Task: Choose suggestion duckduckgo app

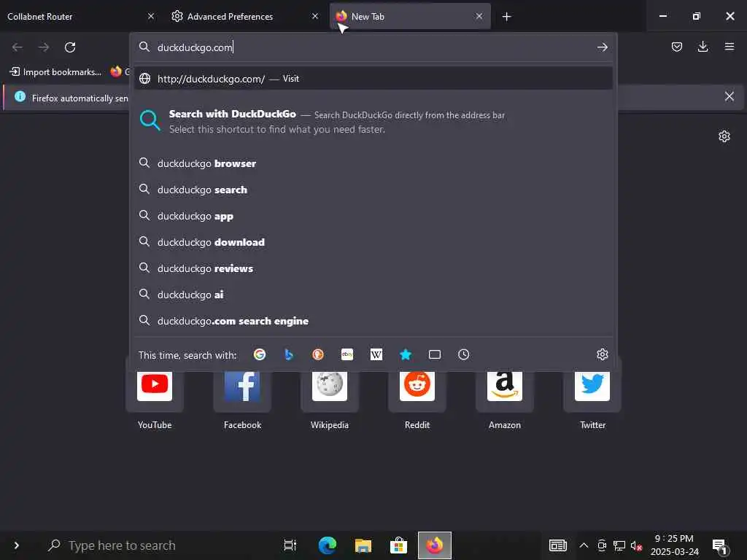Action: (373, 216)
